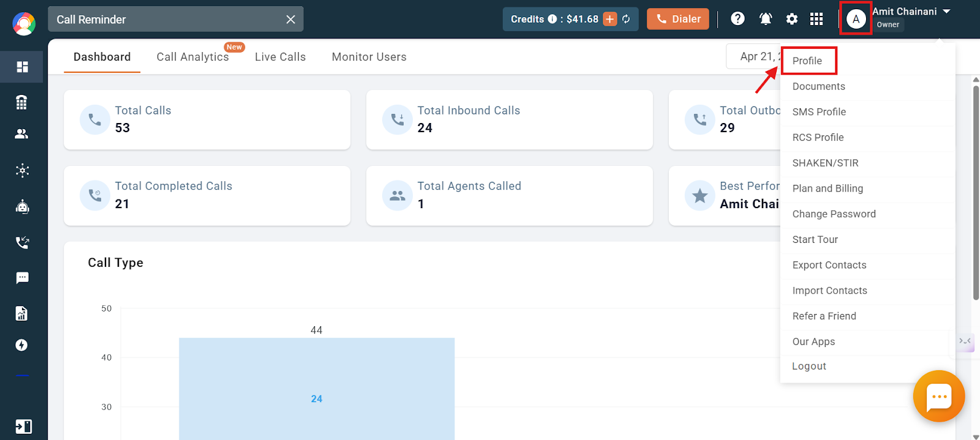Click the small purple side widget handle
The height and width of the screenshot is (440, 980).
pos(965,341)
